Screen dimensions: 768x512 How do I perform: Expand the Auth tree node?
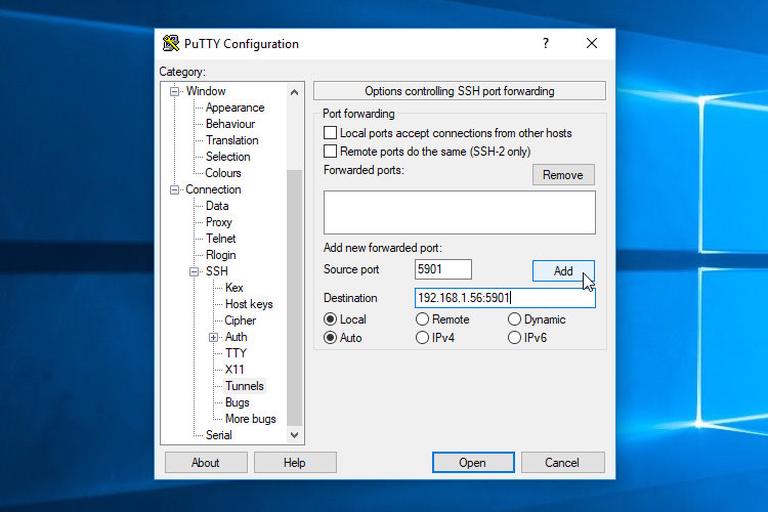click(x=213, y=337)
